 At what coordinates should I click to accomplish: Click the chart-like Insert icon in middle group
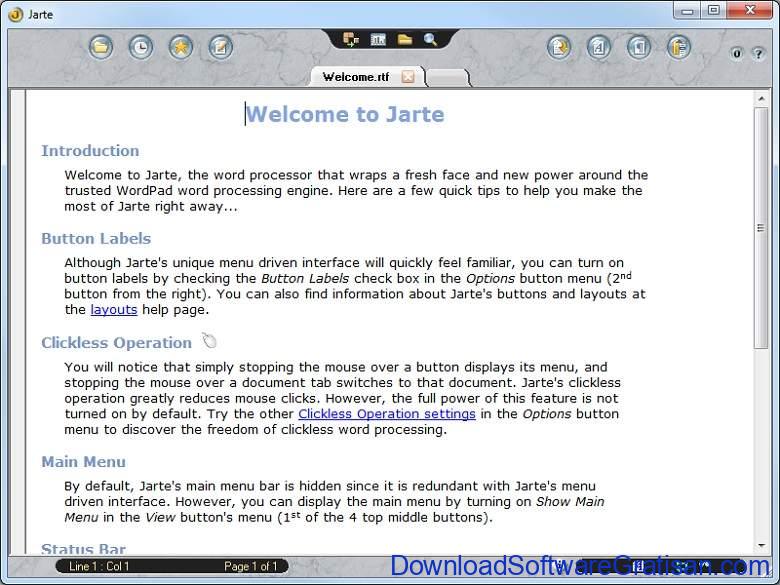coord(378,39)
